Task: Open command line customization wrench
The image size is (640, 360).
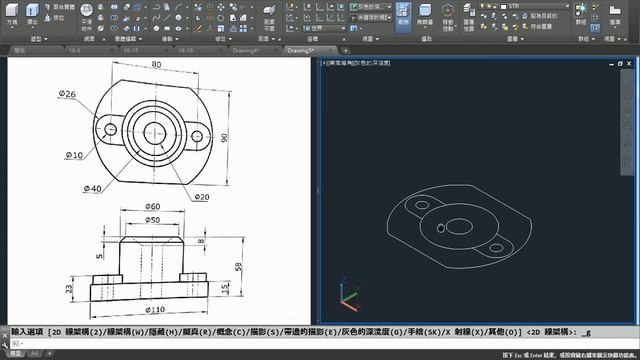Action: pos(5,345)
